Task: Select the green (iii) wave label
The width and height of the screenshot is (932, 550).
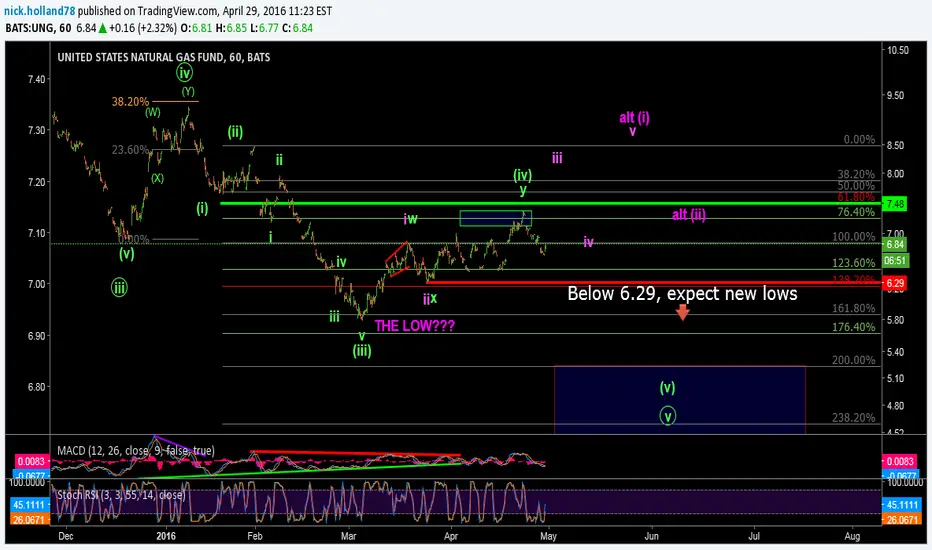Action: 362,351
